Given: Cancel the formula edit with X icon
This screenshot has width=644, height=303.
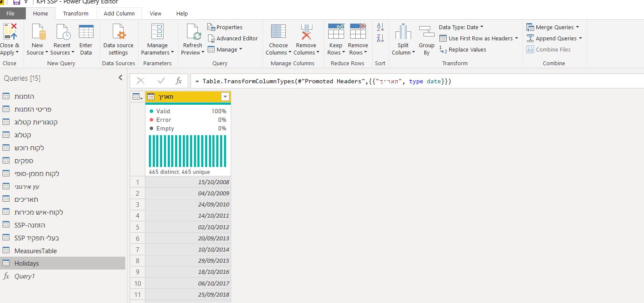Looking at the screenshot, I should coord(140,81).
